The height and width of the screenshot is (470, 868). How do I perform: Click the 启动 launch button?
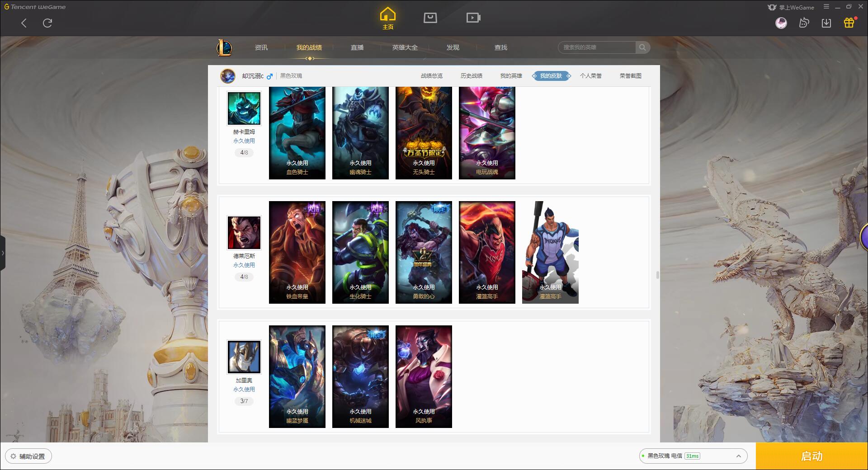tap(812, 456)
